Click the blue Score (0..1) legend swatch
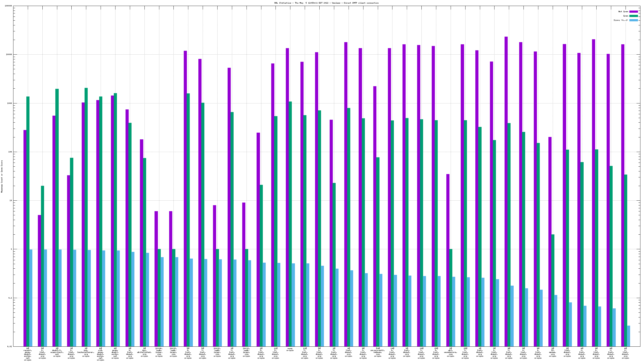Screen dimensions: 644x362 pos(633,20)
